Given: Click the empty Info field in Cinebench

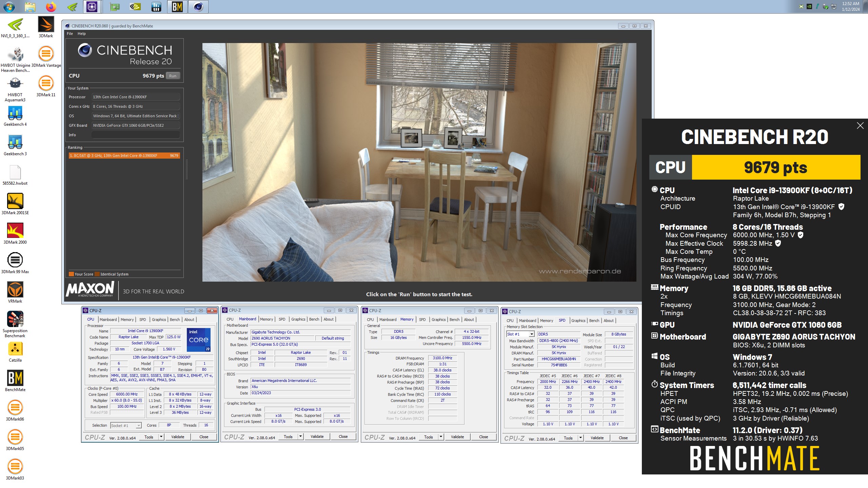Looking at the screenshot, I should pyautogui.click(x=136, y=135).
